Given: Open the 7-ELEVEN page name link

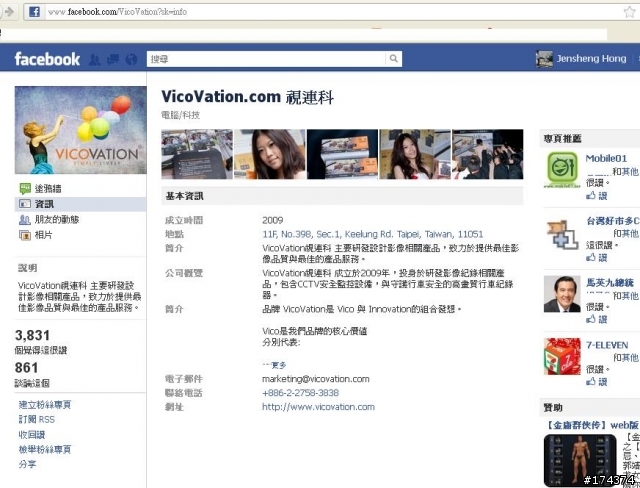Looking at the screenshot, I should [607, 345].
